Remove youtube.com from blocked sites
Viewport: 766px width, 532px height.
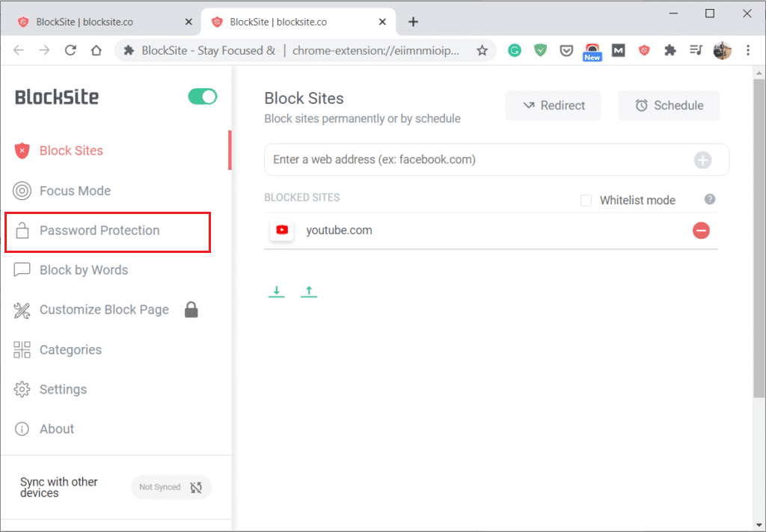(x=701, y=230)
